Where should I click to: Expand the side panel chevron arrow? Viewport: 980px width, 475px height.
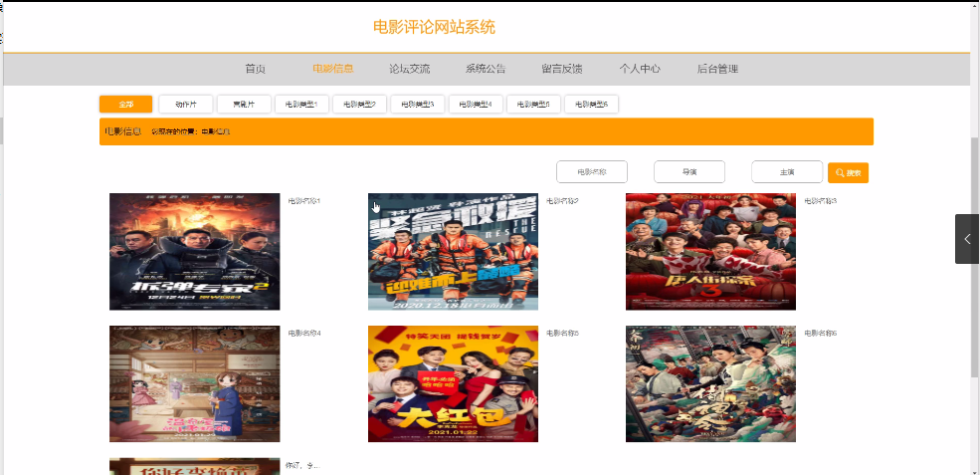pyautogui.click(x=967, y=238)
